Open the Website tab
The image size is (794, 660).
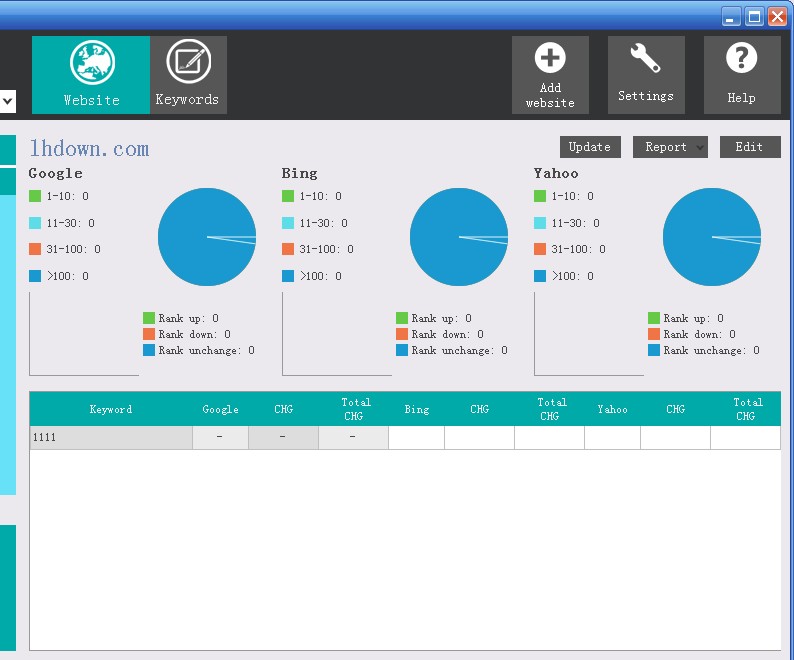point(91,75)
